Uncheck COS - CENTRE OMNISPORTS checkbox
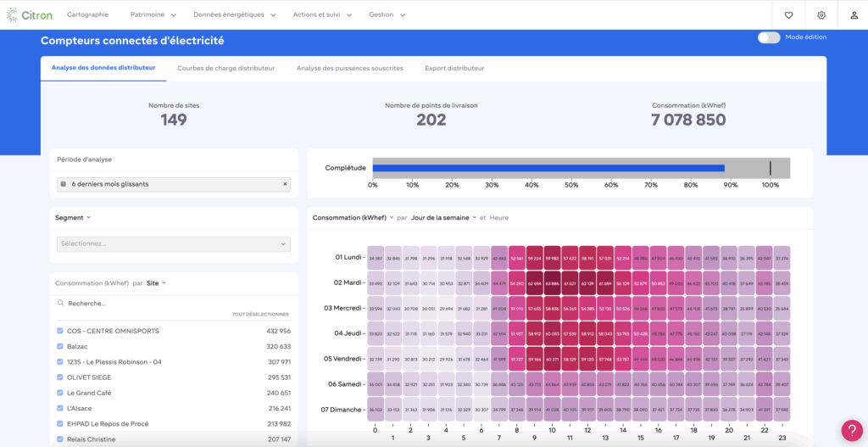The height and width of the screenshot is (447, 868). pyautogui.click(x=60, y=331)
